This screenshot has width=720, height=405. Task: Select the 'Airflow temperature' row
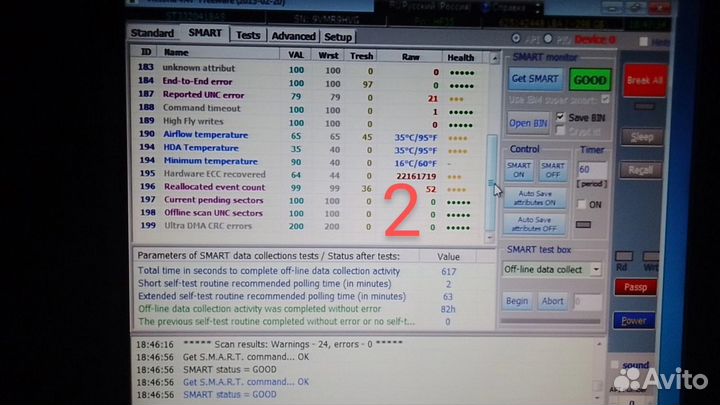pyautogui.click(x=307, y=135)
